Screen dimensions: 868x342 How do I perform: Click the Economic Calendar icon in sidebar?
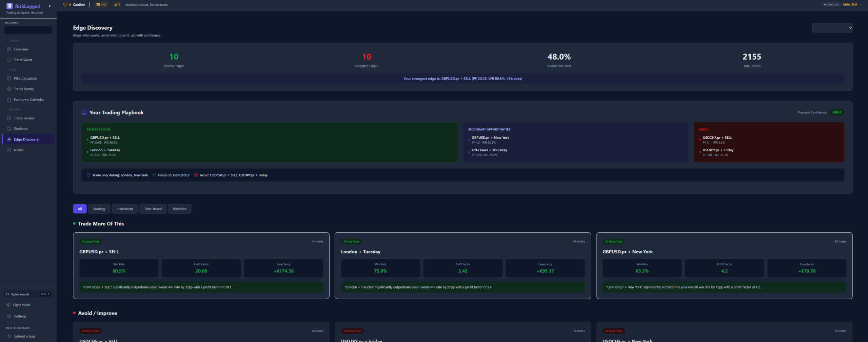pos(9,100)
